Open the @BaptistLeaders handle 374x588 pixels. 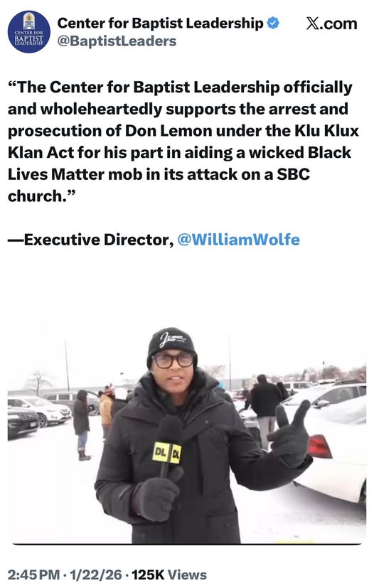click(117, 41)
